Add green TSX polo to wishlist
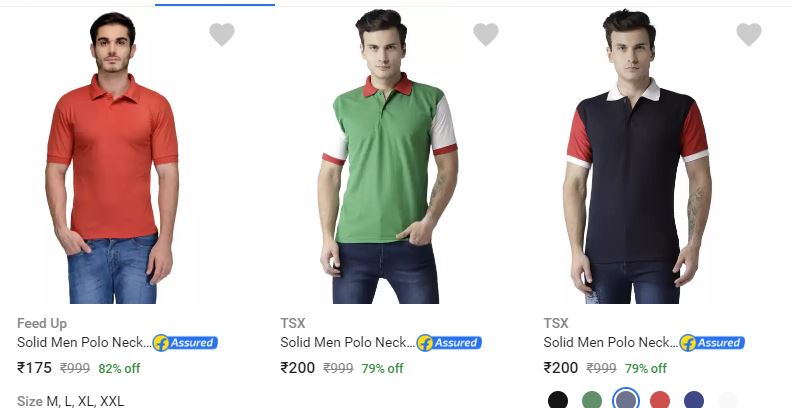The image size is (792, 408). click(485, 35)
